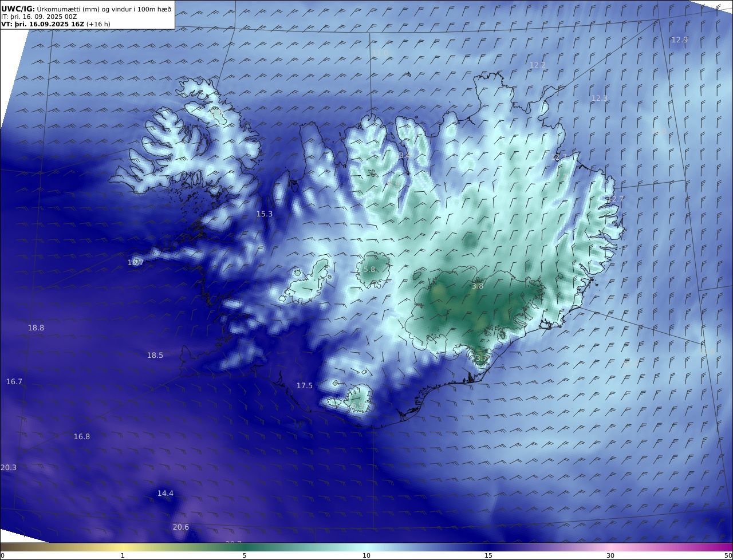The height and width of the screenshot is (560, 733).
Task: Click the 3.4 value label on the map
Action: tap(404, 156)
